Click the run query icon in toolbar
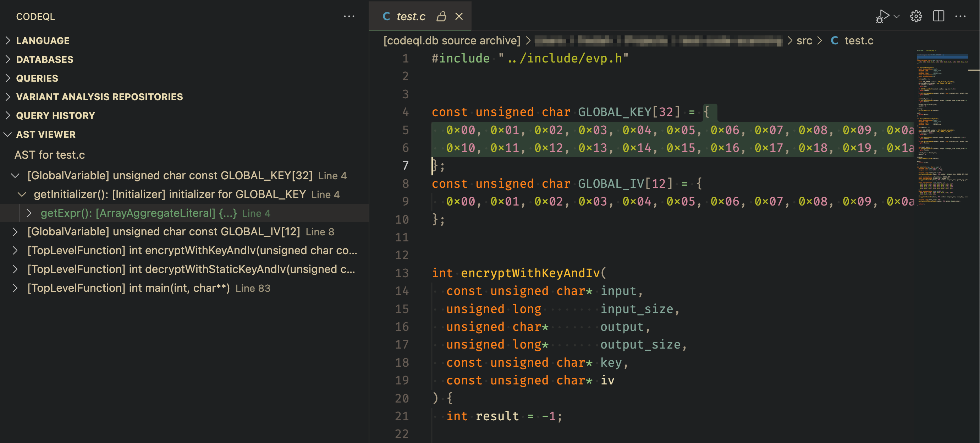Viewport: 980px width, 443px height. click(884, 16)
